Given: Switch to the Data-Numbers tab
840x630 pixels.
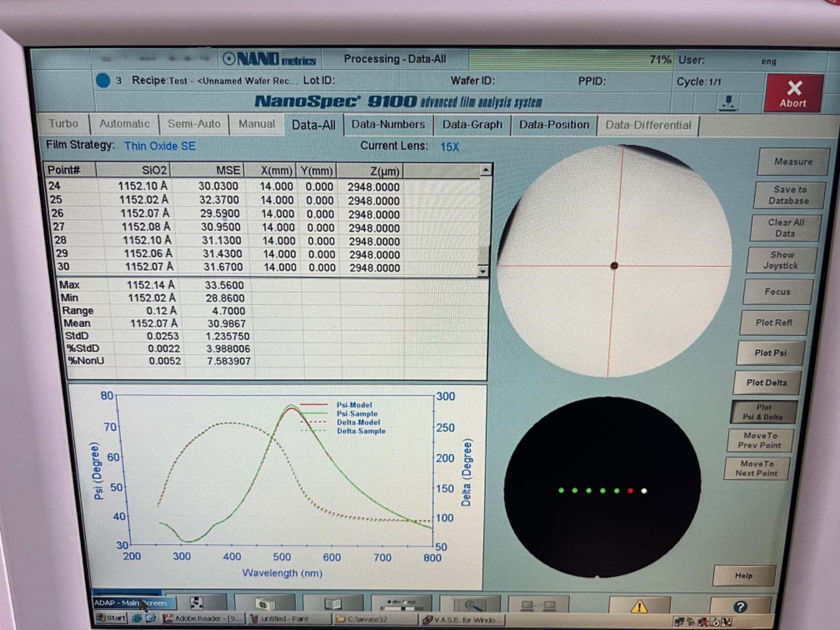Looking at the screenshot, I should [x=388, y=125].
